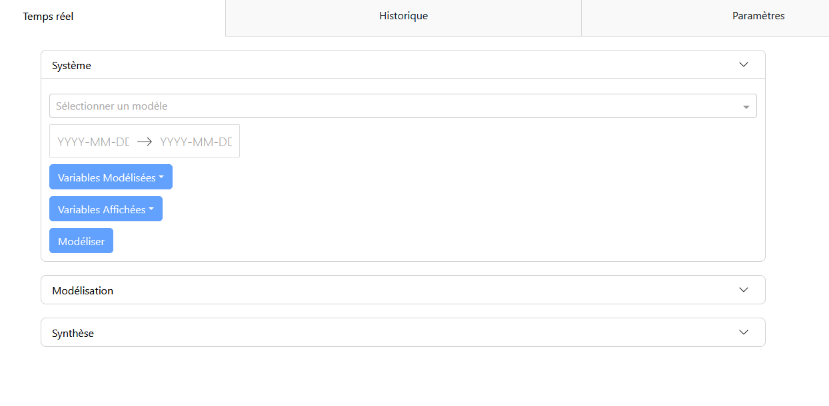Click the arrow between the date fields

144,142
